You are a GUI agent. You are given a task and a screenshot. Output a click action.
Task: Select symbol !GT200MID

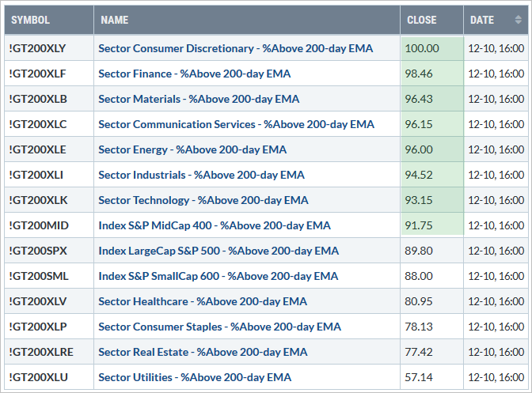click(x=39, y=225)
